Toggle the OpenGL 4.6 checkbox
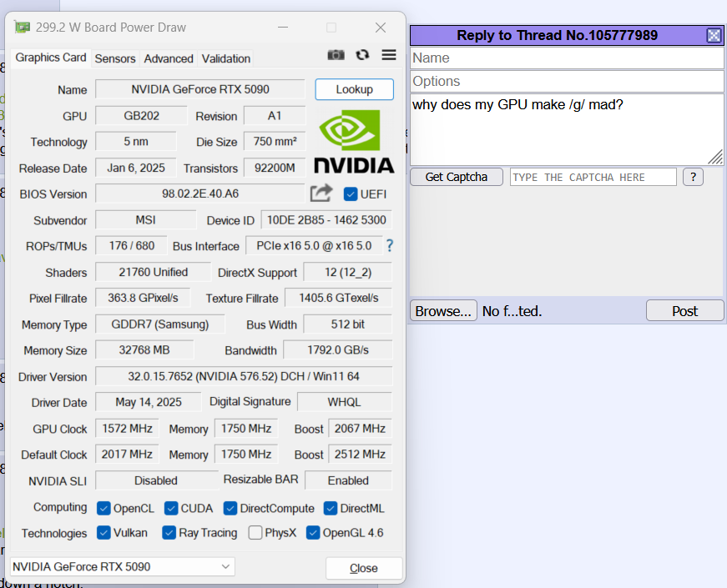This screenshot has height=588, width=727. [x=313, y=533]
